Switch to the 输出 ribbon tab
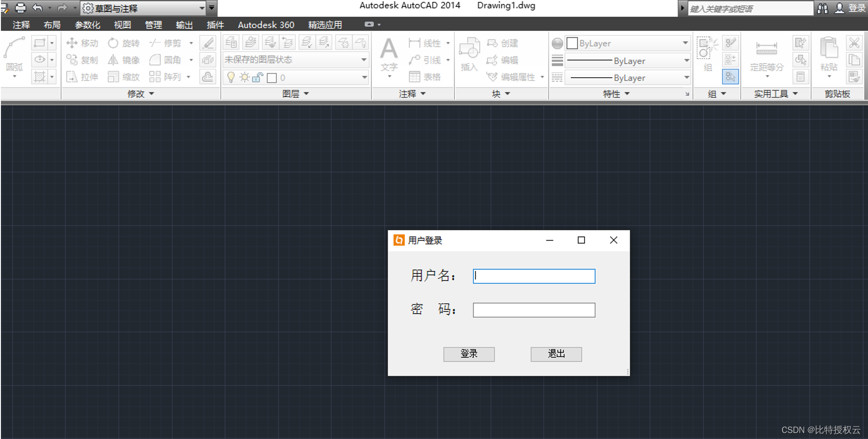868x439 pixels. coord(184,25)
